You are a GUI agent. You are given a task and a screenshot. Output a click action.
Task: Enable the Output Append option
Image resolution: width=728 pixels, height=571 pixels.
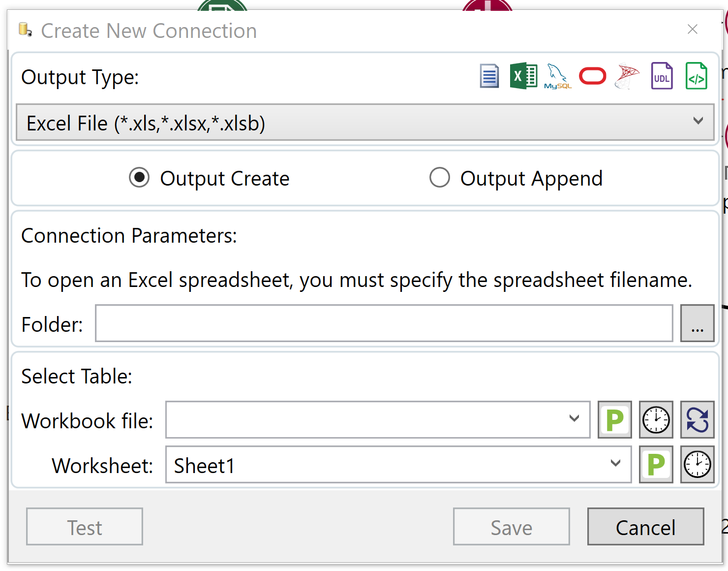coord(440,178)
